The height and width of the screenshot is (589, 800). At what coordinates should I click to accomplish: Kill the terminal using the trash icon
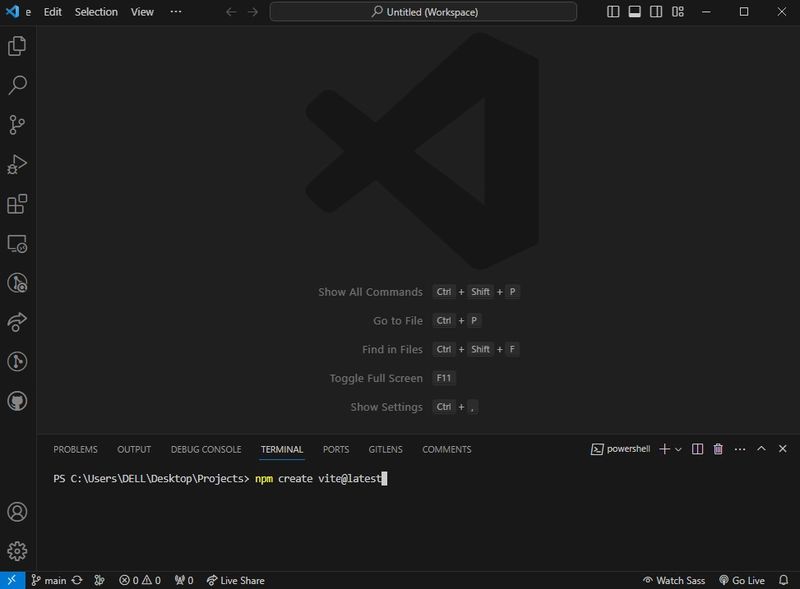point(717,449)
